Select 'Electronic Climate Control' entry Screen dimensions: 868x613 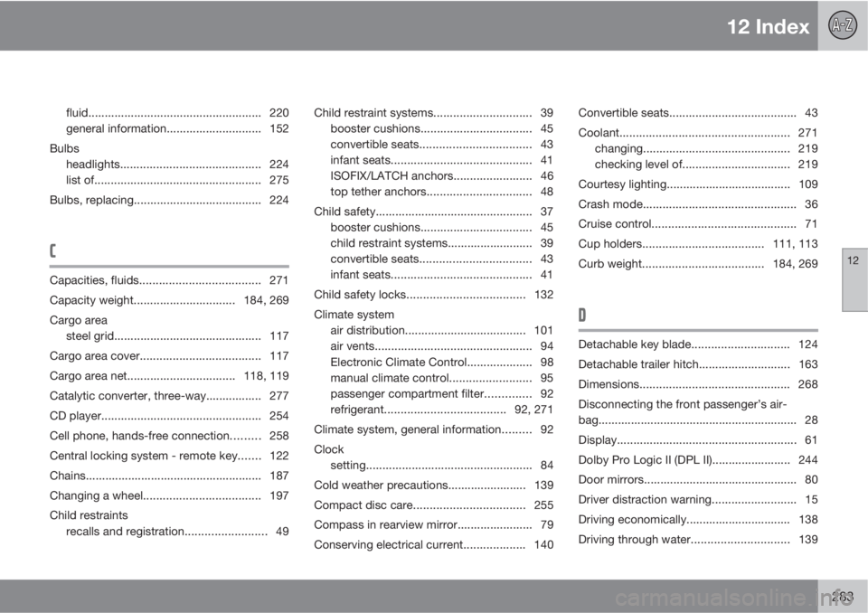pos(442,363)
